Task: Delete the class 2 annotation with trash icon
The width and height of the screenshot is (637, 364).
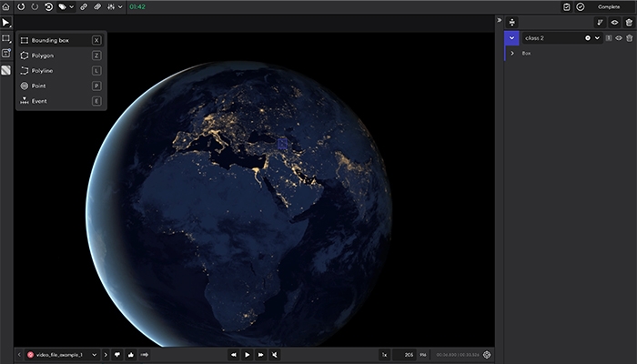Action: [629, 38]
